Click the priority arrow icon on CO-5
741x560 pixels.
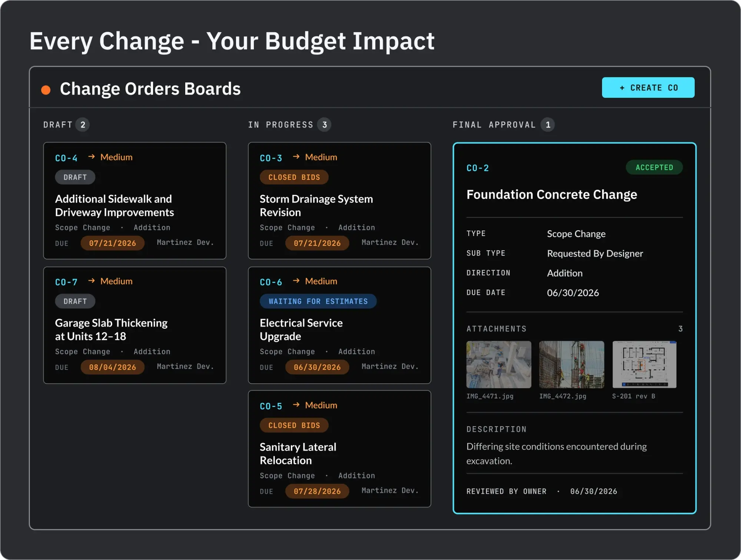tap(296, 405)
